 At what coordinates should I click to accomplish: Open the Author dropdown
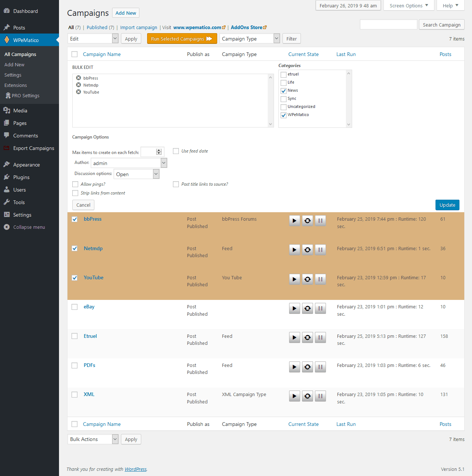tap(129, 163)
